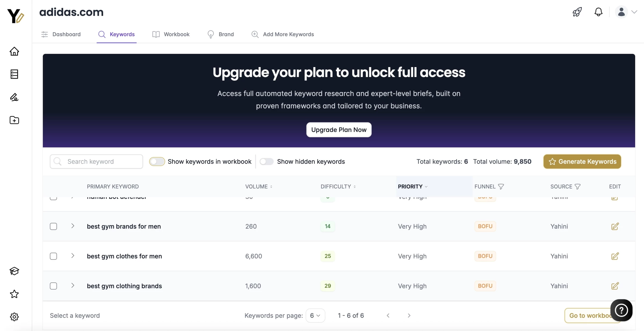Open the Funnel filter
644x331 pixels.
coord(501,186)
